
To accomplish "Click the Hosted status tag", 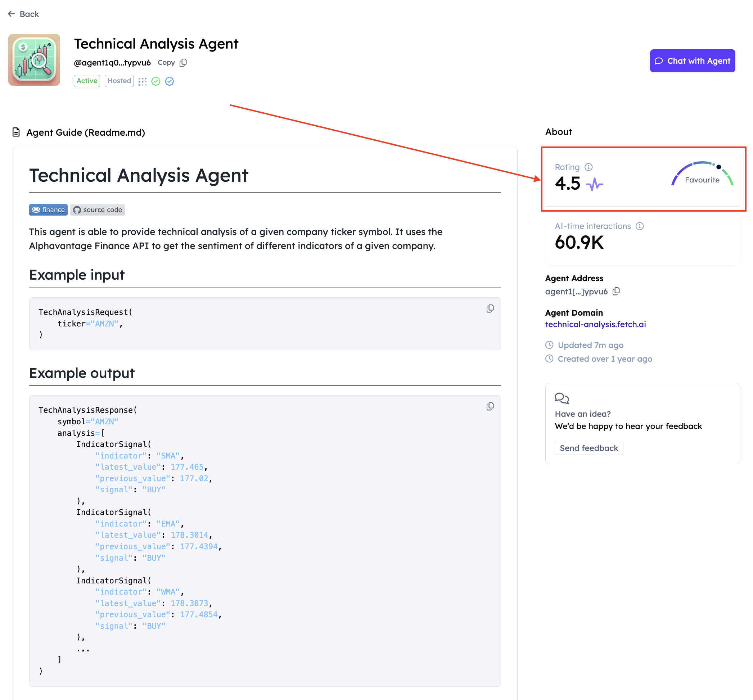I will pyautogui.click(x=119, y=81).
